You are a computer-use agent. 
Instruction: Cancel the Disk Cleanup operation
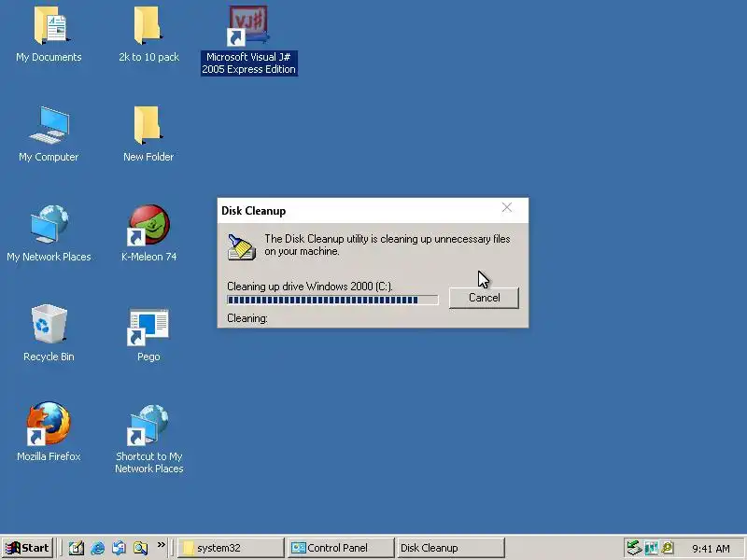pos(484,298)
